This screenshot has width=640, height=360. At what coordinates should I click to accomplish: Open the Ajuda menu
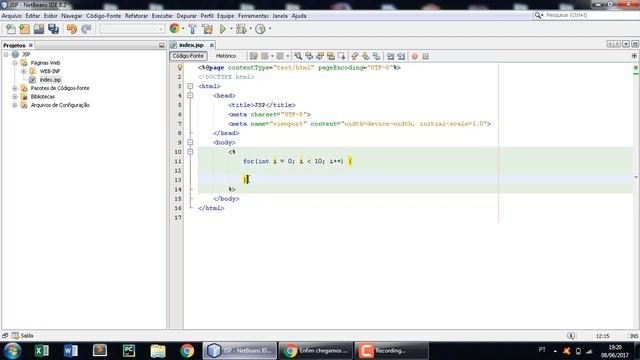coord(299,16)
